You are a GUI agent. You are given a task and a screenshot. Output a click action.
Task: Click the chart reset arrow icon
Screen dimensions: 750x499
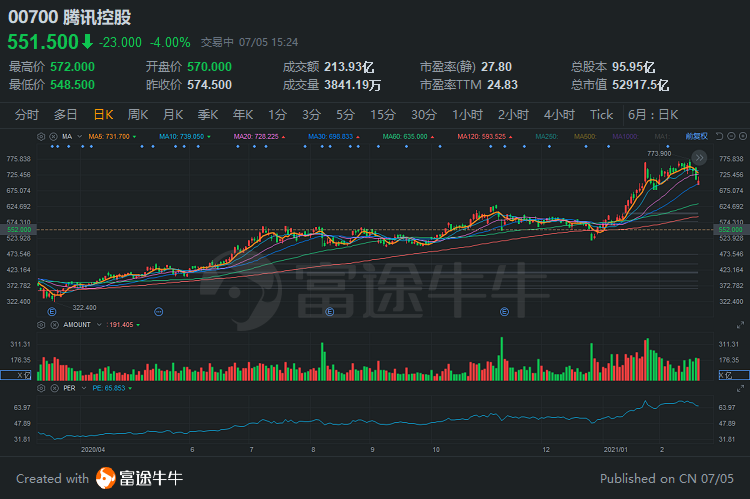719,136
